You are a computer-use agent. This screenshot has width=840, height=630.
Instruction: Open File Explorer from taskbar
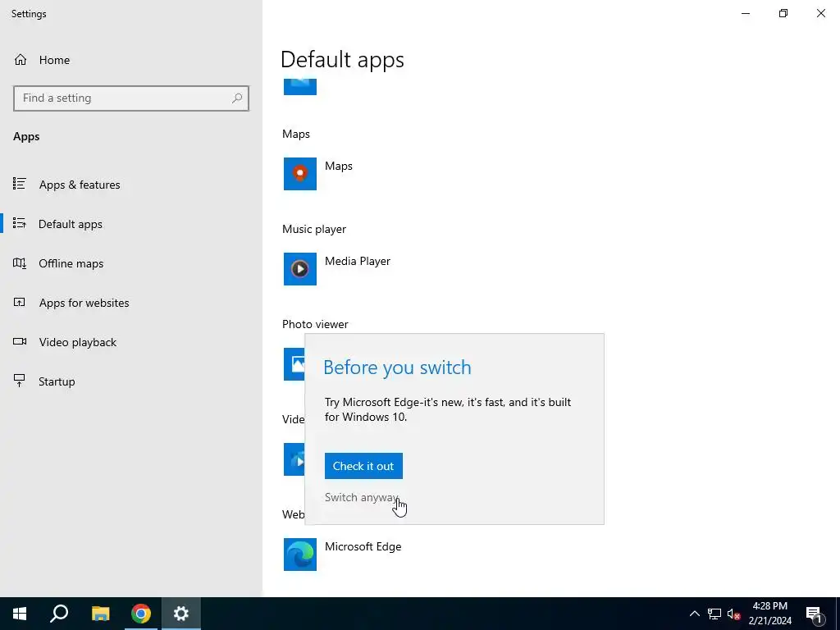coord(100,614)
